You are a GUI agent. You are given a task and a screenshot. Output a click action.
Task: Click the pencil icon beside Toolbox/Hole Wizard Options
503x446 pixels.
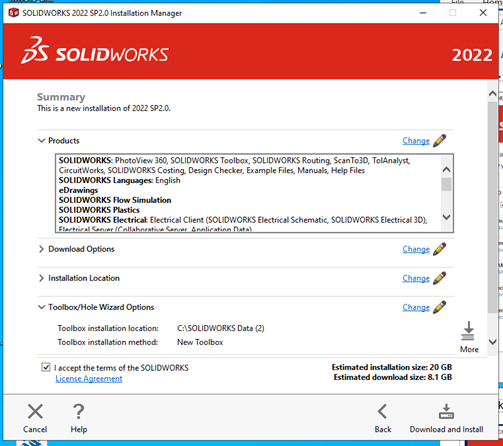[439, 307]
